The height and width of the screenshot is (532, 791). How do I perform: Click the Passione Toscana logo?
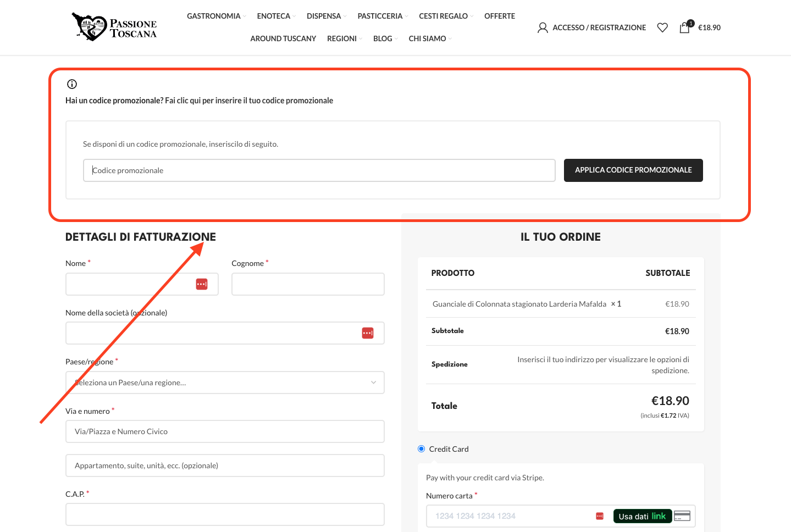[x=114, y=27]
